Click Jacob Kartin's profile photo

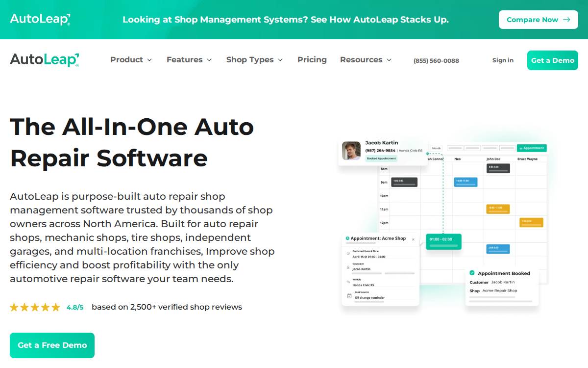(x=351, y=151)
